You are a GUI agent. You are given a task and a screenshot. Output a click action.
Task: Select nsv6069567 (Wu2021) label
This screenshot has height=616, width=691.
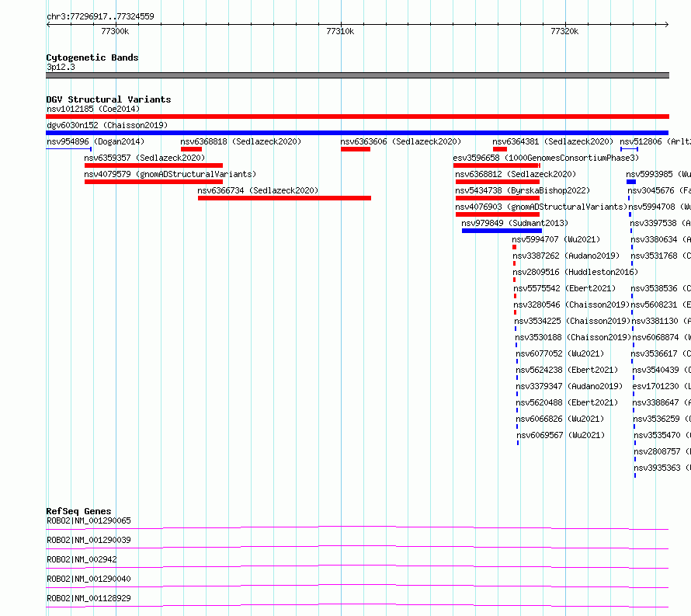click(x=561, y=435)
